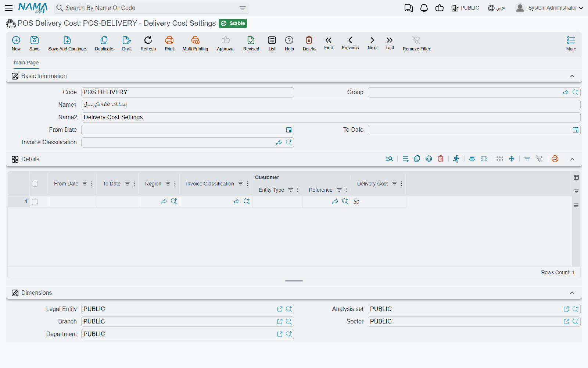Duplicate the current record
Viewport: 588px width, 368px height.
click(104, 43)
